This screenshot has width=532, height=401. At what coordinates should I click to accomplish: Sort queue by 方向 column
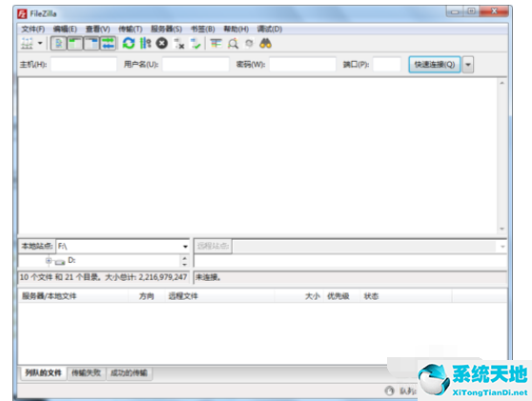[x=147, y=296]
